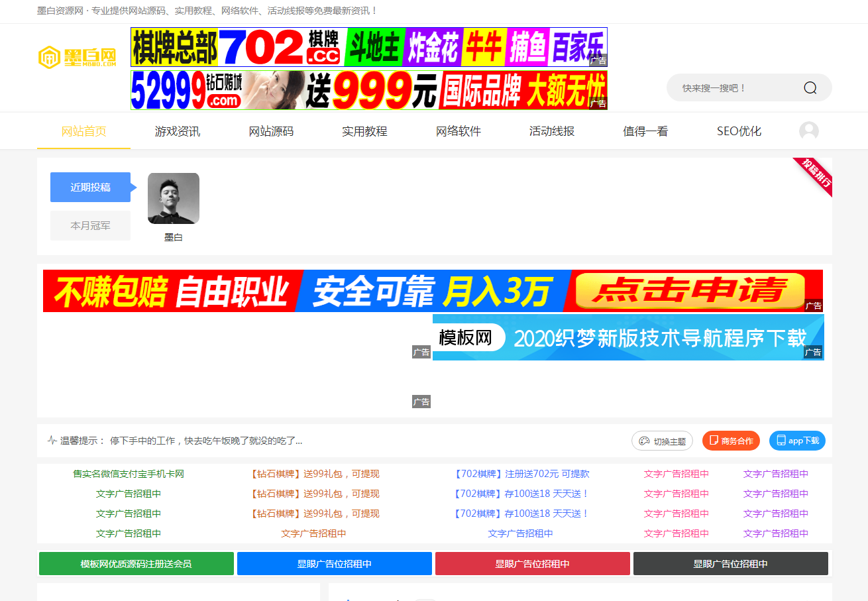Click the 2020织梦新版技术导航程序下载 banner
The height and width of the screenshot is (601, 868).
point(627,338)
